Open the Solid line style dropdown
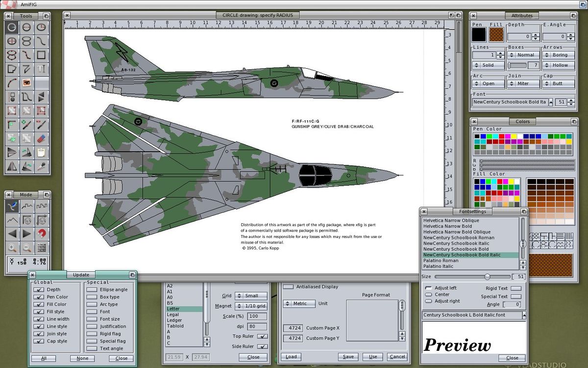Viewport: 588px width, 368px height. coord(489,65)
